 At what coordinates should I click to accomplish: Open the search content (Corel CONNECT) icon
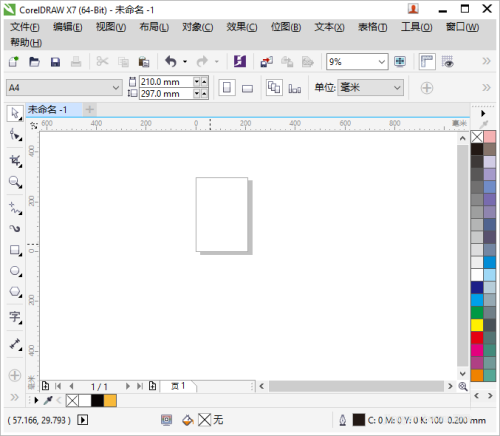[x=240, y=61]
